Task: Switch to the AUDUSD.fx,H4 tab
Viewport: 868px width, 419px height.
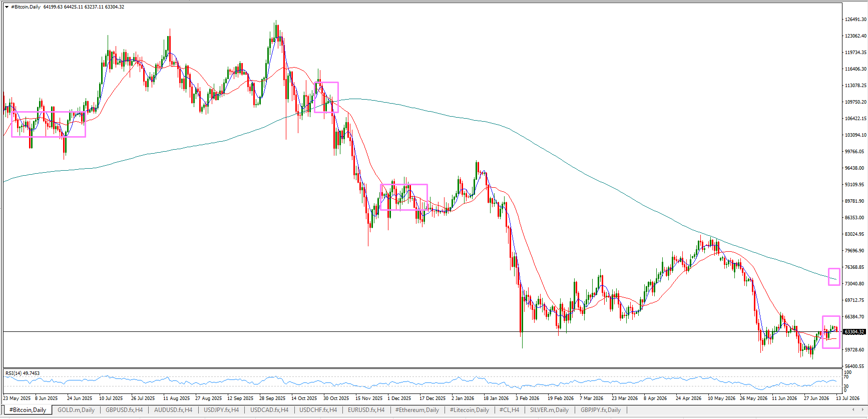Action: [173, 410]
